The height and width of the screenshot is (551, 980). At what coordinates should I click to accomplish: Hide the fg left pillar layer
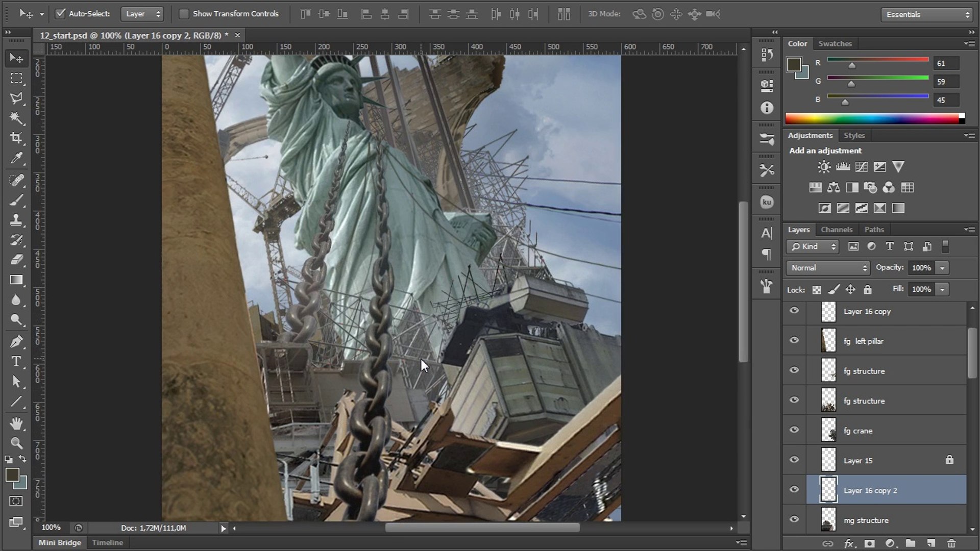point(794,340)
